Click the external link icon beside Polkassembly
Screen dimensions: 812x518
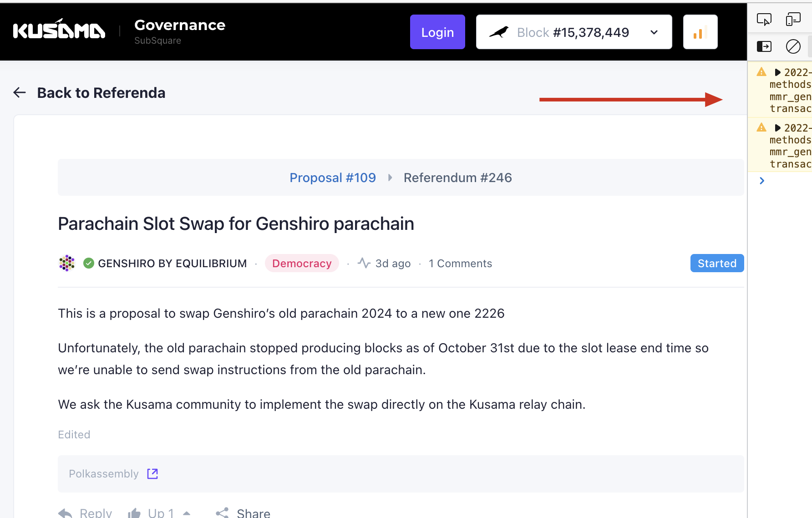click(x=152, y=473)
